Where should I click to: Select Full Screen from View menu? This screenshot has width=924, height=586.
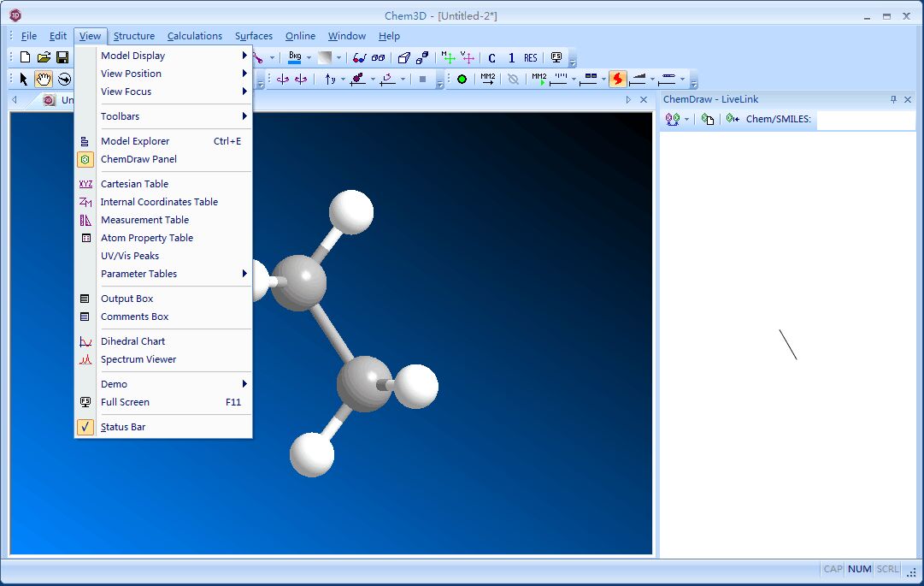click(x=125, y=402)
